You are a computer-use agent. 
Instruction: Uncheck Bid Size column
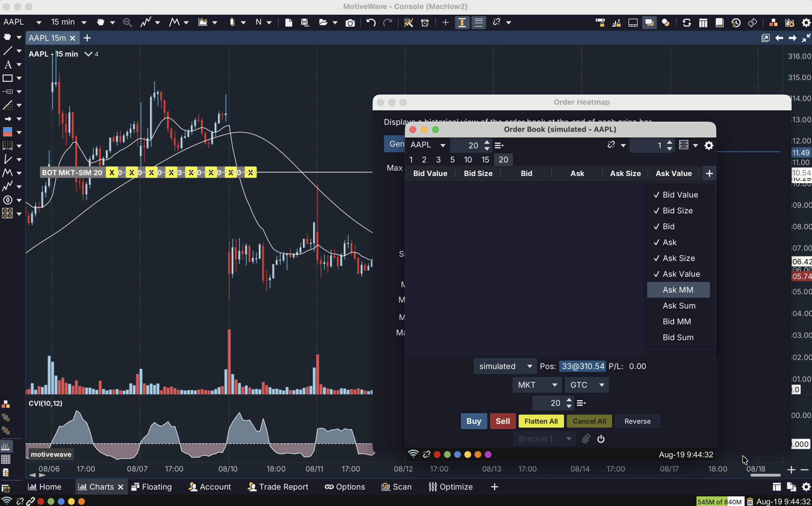(678, 211)
